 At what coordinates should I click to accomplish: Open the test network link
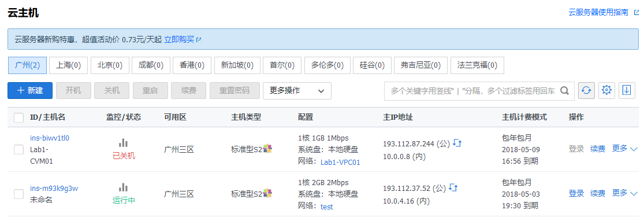click(326, 207)
